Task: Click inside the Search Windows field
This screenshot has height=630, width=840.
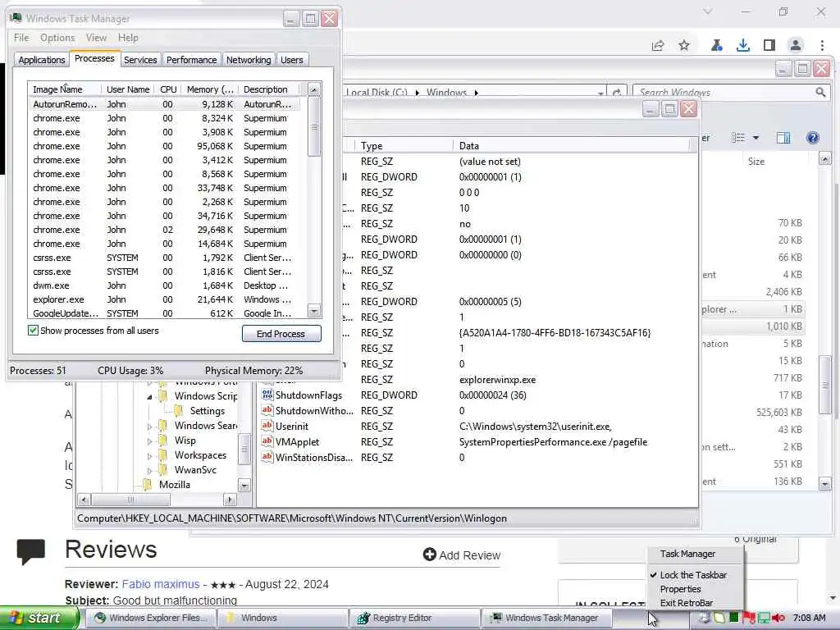Action: (724, 92)
